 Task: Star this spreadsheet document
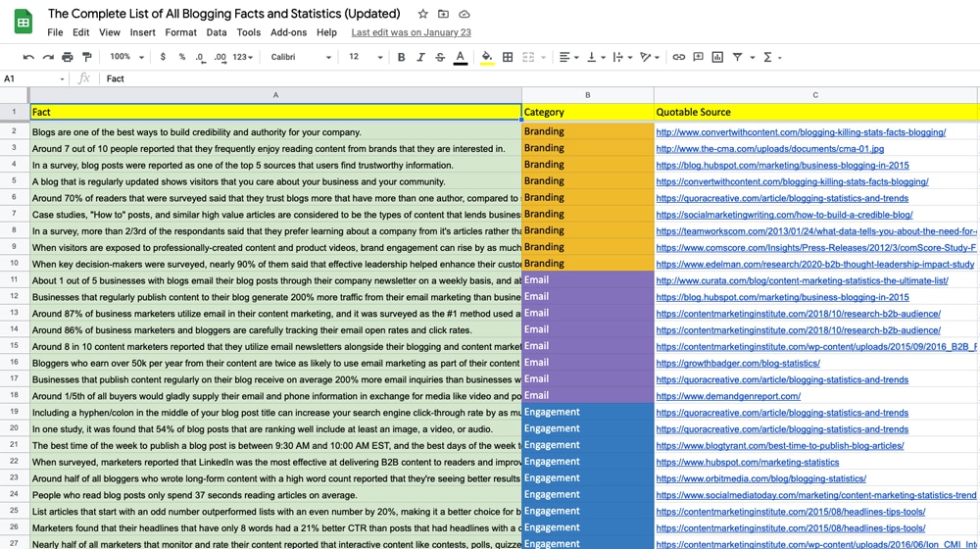(x=423, y=14)
